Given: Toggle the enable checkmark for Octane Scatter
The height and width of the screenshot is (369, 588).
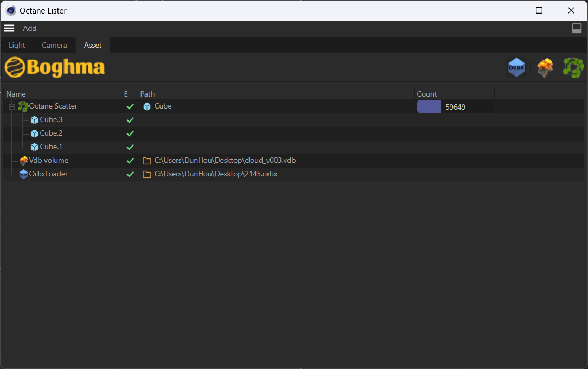Looking at the screenshot, I should tap(130, 106).
